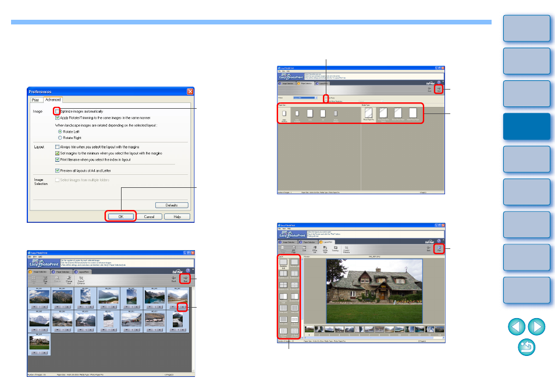Click the help icon in image selection window
555x392 pixels.
click(188, 270)
